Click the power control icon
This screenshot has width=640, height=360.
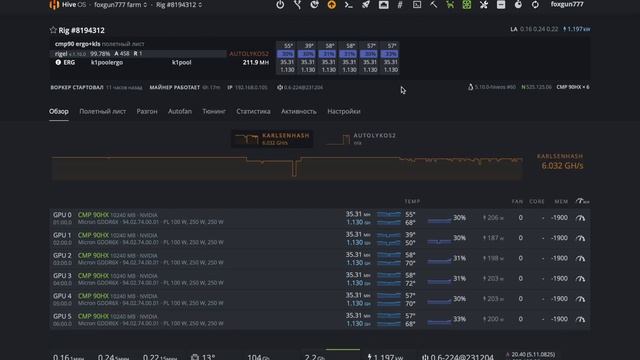click(x=280, y=4)
